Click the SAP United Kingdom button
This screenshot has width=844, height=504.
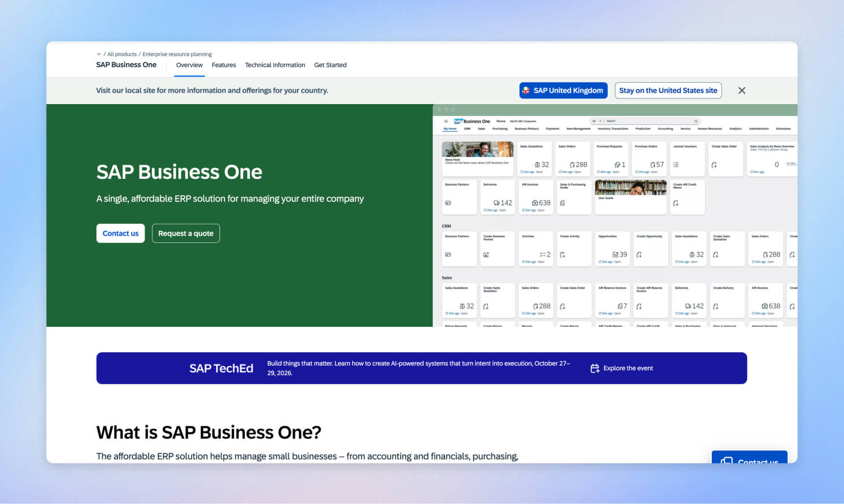pos(563,91)
